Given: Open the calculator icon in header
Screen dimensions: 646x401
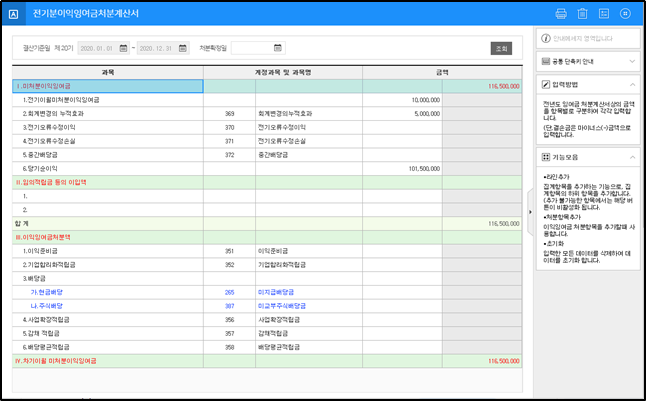Looking at the screenshot, I should [604, 14].
